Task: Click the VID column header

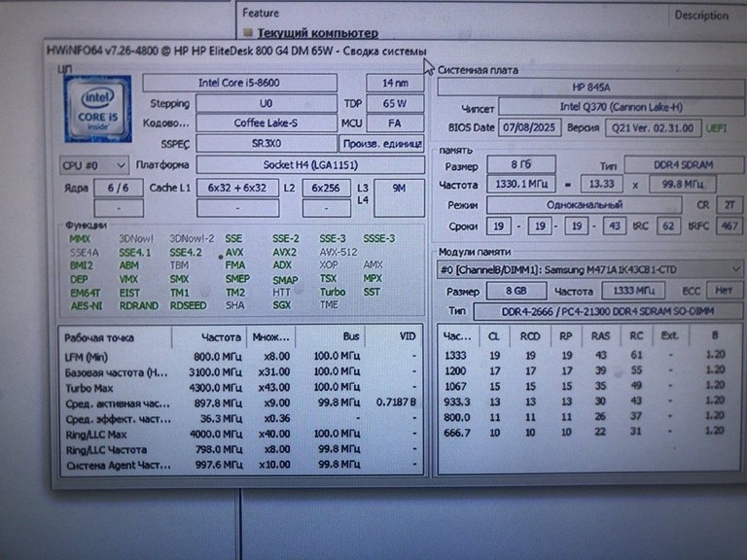Action: point(394,336)
